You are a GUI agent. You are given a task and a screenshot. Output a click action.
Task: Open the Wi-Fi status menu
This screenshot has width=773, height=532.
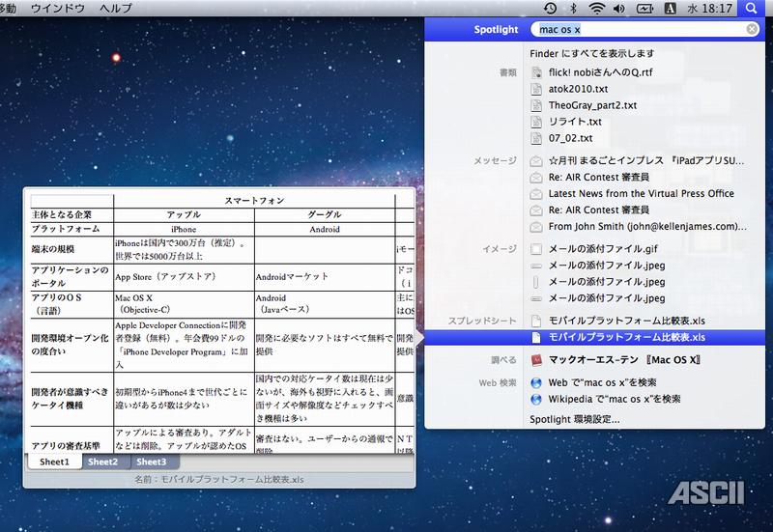[x=596, y=8]
